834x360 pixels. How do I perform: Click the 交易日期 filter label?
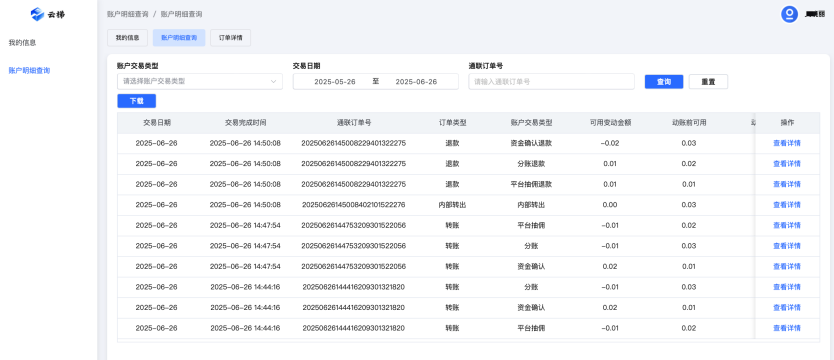(x=306, y=66)
